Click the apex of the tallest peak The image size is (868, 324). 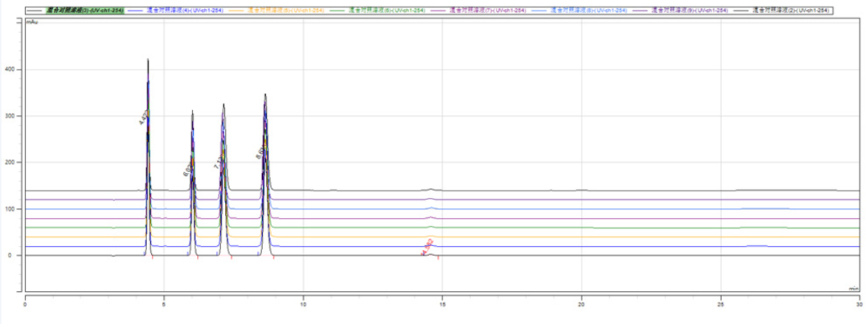(x=148, y=59)
